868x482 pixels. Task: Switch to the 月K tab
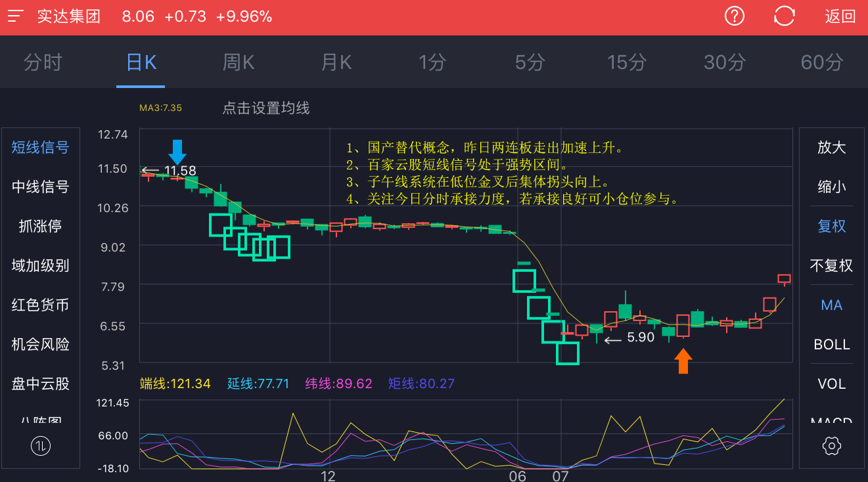[336, 62]
